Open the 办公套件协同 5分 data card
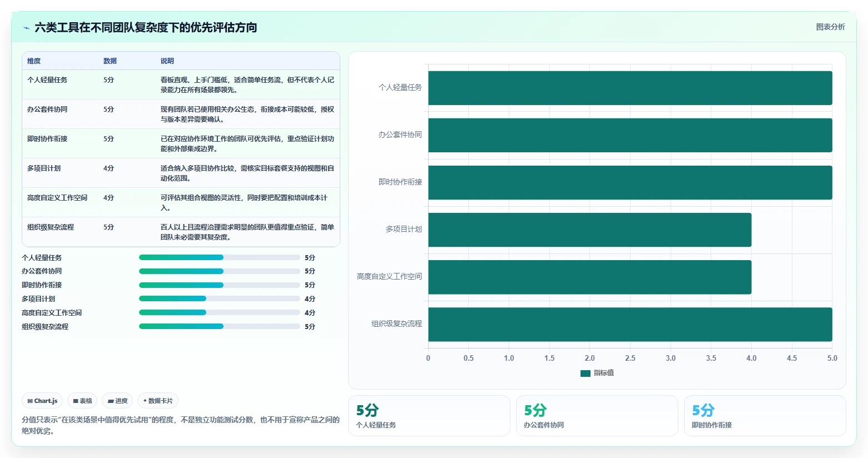The width and height of the screenshot is (868, 458). coord(597,416)
